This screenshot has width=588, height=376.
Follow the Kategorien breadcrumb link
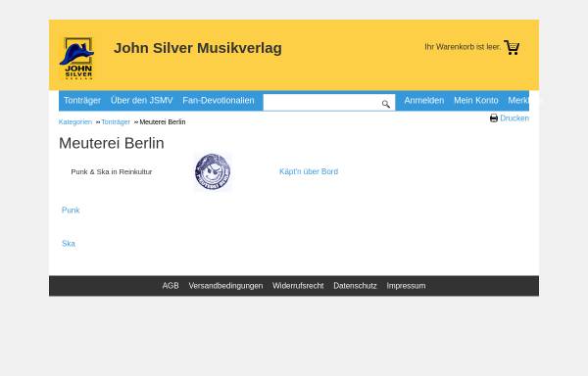pos(75,122)
